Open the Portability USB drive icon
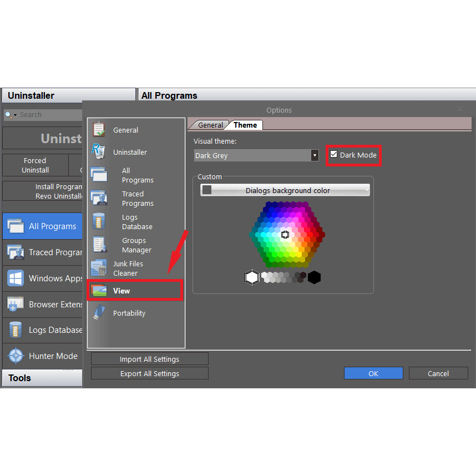 (99, 312)
